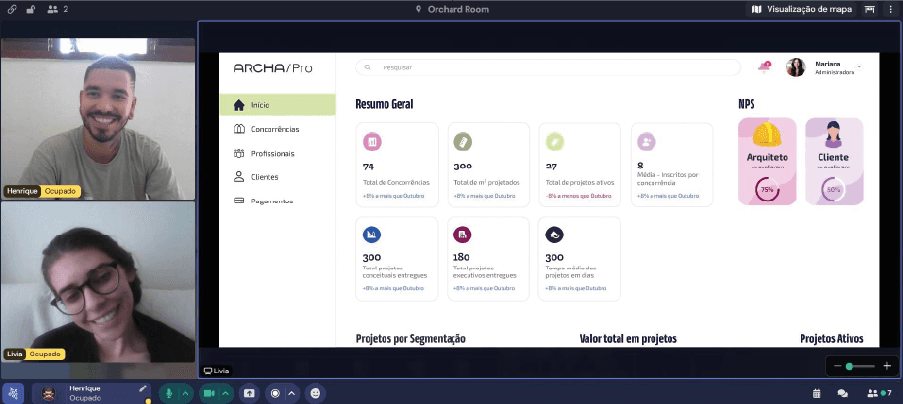
Task: Click the conceituais entregues card icon
Action: [371, 234]
